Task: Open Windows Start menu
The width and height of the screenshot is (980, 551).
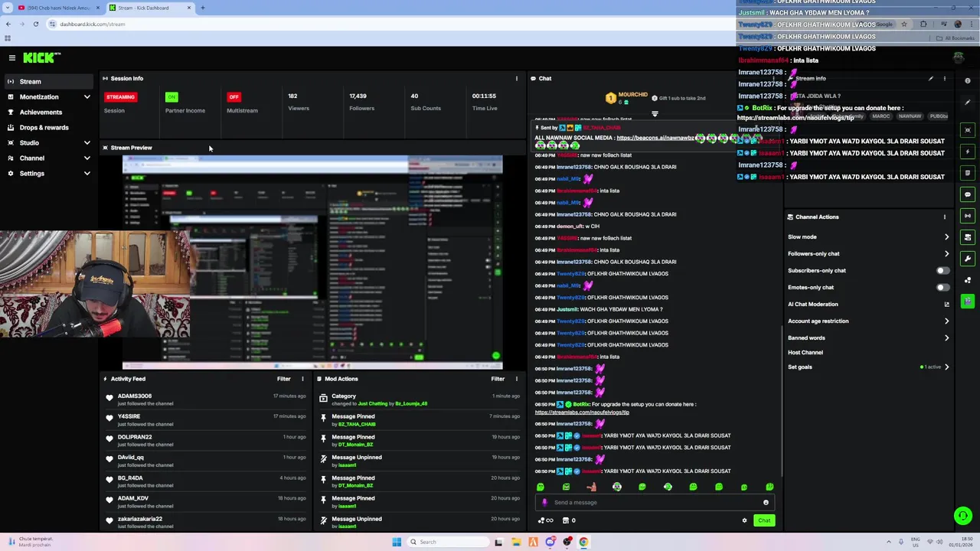Action: coord(397,542)
